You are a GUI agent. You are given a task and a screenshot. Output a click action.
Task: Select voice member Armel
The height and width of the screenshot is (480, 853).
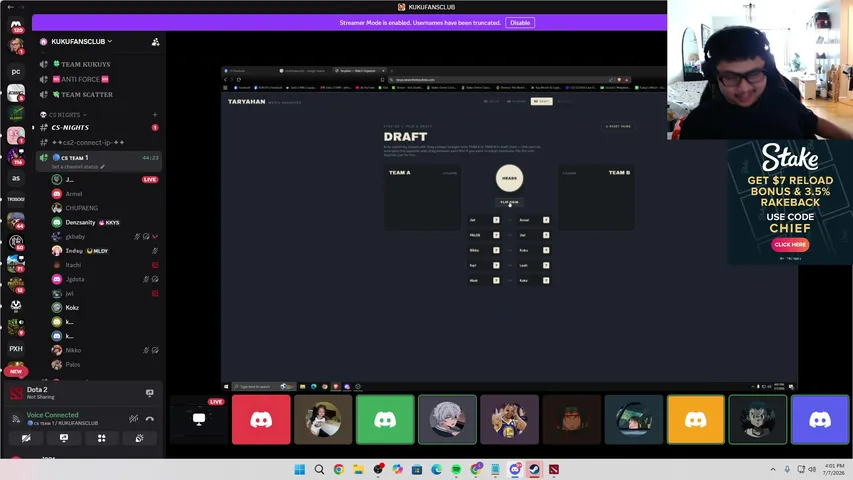(106, 194)
